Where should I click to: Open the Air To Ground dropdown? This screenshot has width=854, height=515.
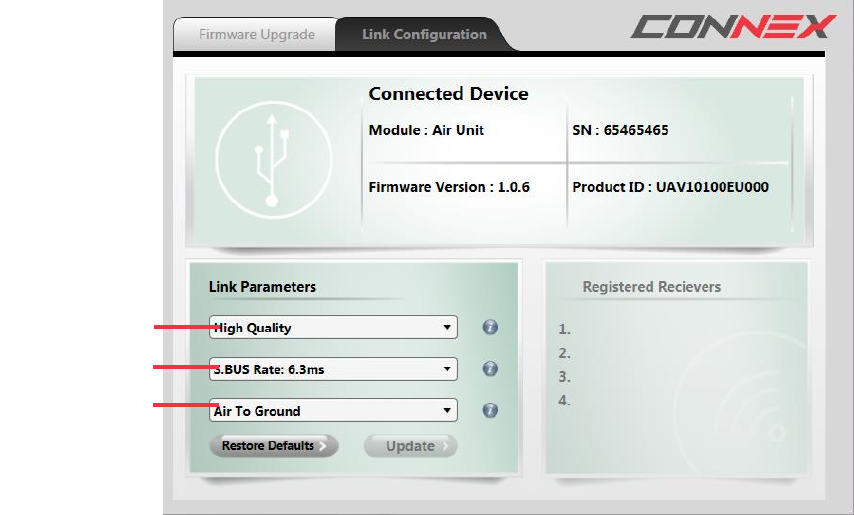tap(333, 410)
